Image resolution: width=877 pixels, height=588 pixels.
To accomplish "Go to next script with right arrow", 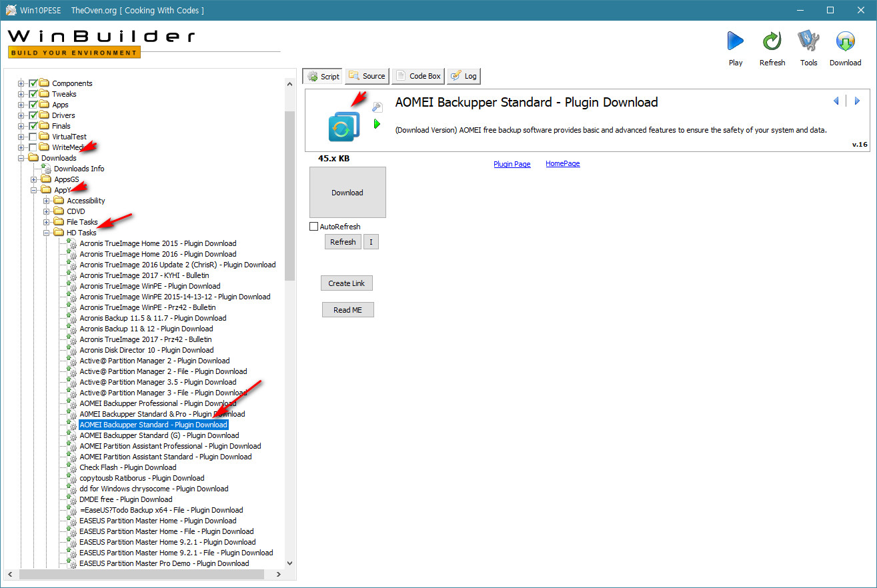I will pos(857,101).
